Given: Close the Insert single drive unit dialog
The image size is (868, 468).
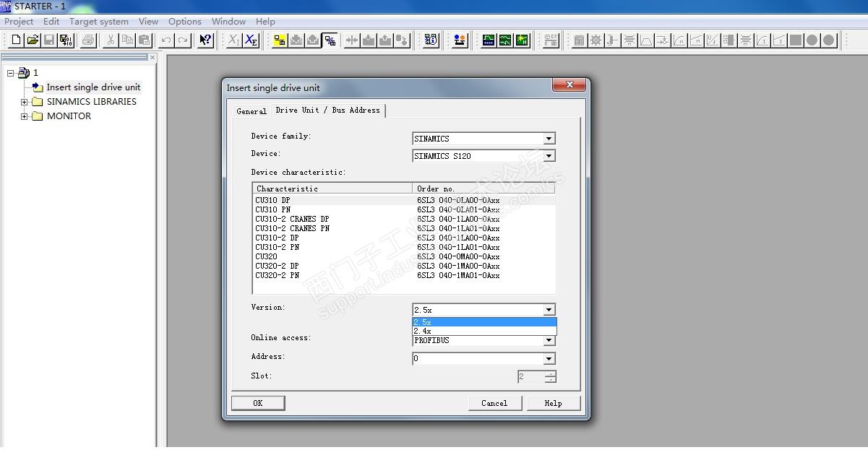Looking at the screenshot, I should click(570, 85).
